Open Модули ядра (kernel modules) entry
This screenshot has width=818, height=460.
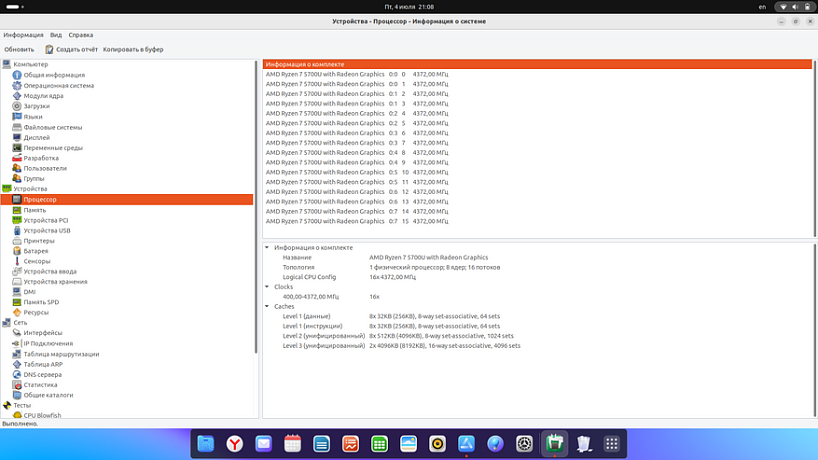pyautogui.click(x=43, y=96)
